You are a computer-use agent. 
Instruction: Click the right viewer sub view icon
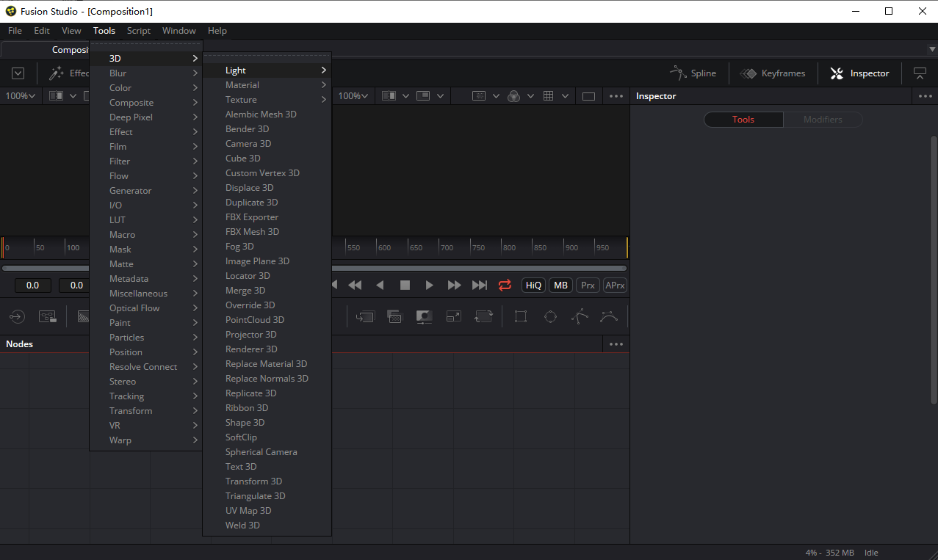point(423,96)
